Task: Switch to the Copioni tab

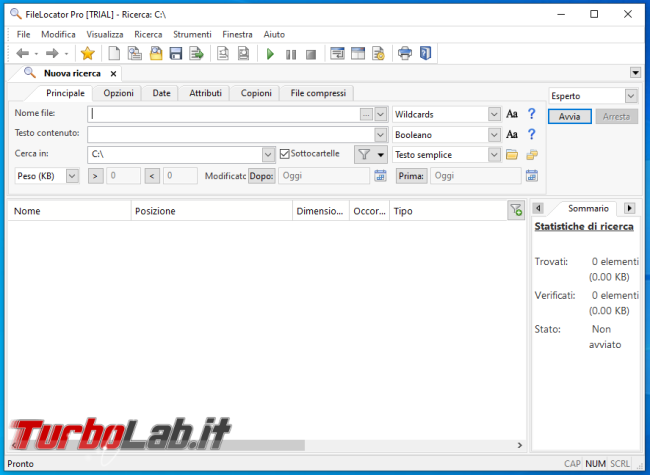Action: pos(256,93)
